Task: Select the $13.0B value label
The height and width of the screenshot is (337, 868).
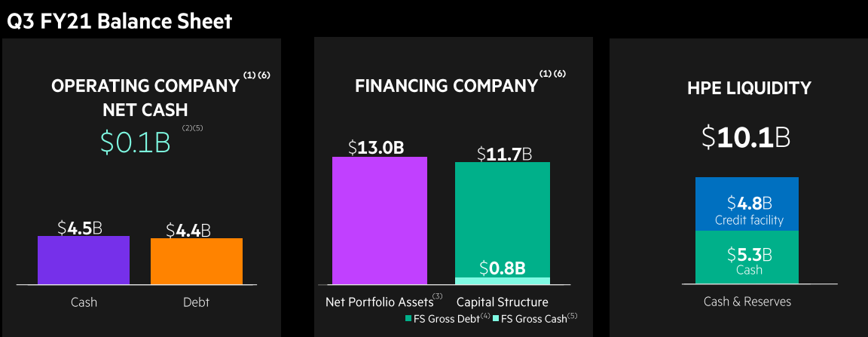Action: [x=377, y=148]
